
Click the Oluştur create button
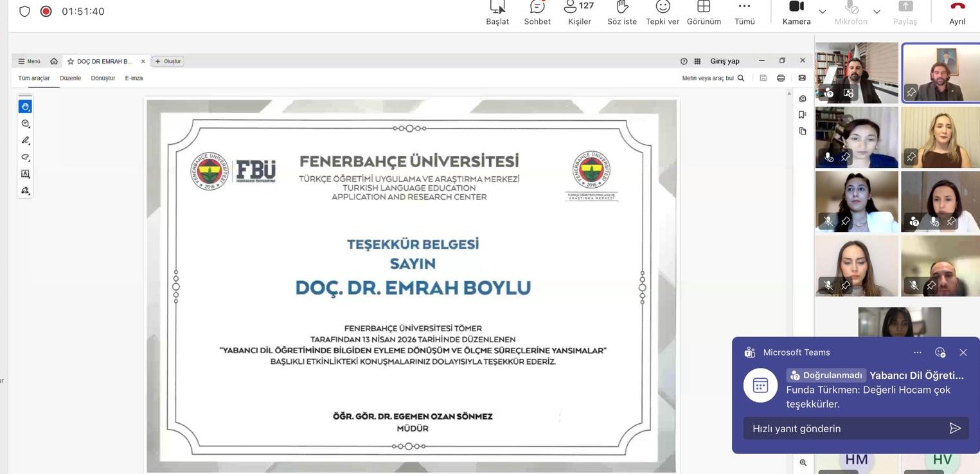(168, 61)
